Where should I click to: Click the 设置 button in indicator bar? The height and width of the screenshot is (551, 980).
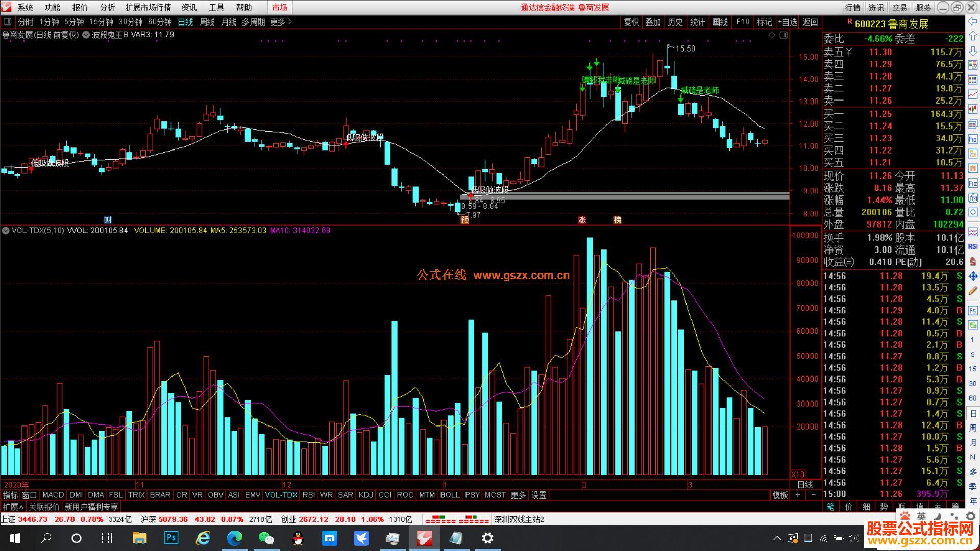pyautogui.click(x=539, y=495)
